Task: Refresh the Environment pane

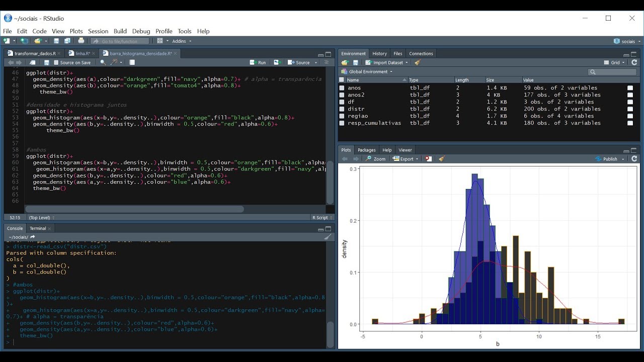Action: (x=634, y=63)
